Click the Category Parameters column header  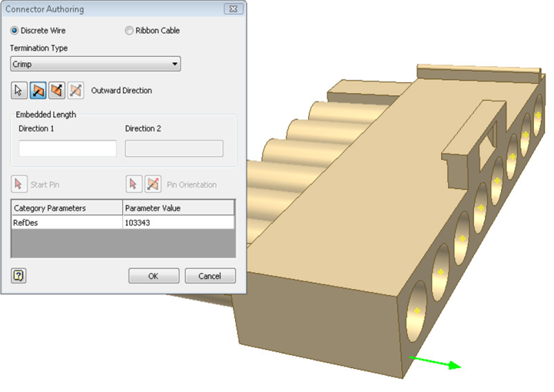coord(67,208)
